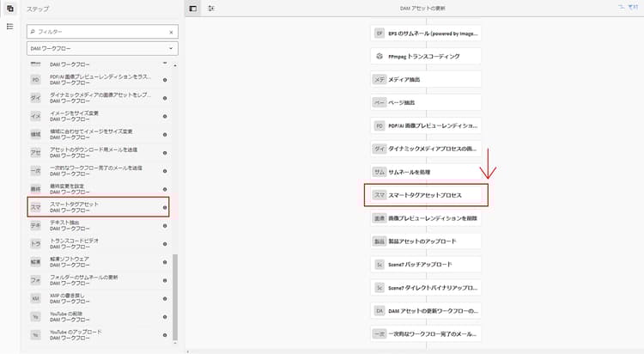Click the ダイ icon of ダイナミックメディア step in list
Image resolution: width=644 pixels, height=354 pixels.
[36, 98]
